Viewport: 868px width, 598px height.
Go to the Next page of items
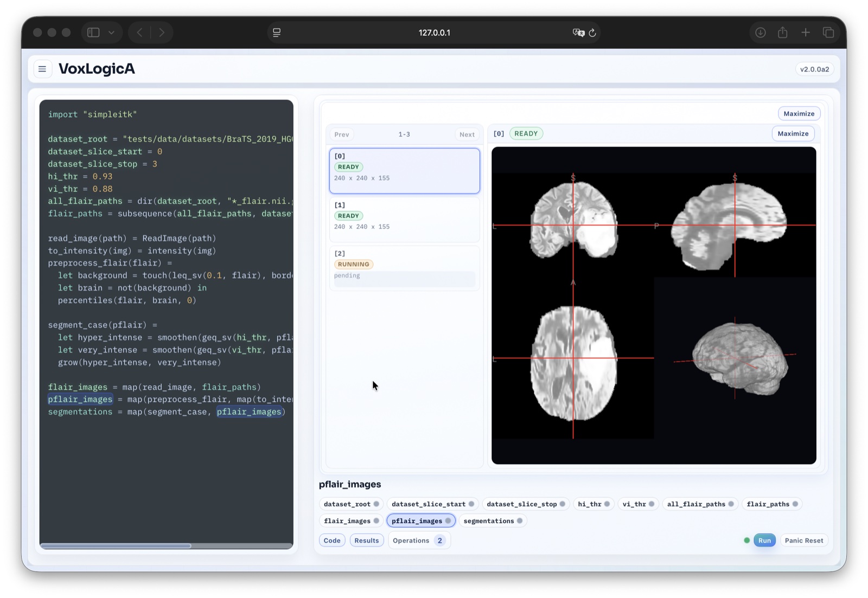pos(467,134)
